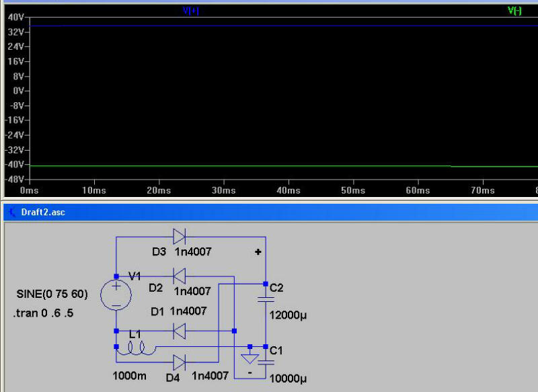Click the Draft2.asc window title icon
The width and height of the screenshot is (538, 392).
[x=11, y=212]
